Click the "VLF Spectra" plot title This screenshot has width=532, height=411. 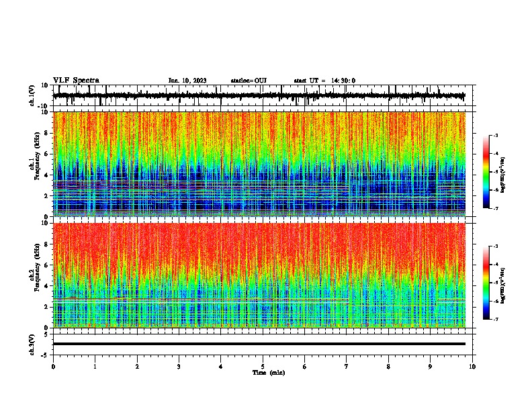coord(76,81)
